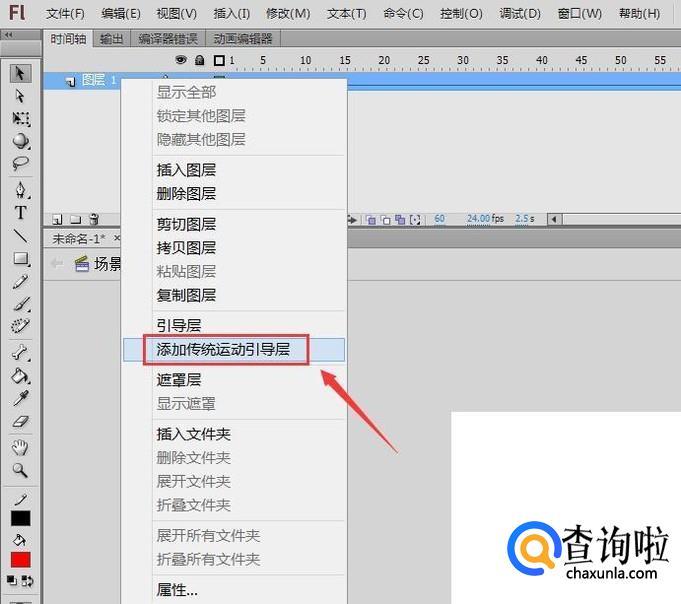Open the 帮助(H) menu

639,14
